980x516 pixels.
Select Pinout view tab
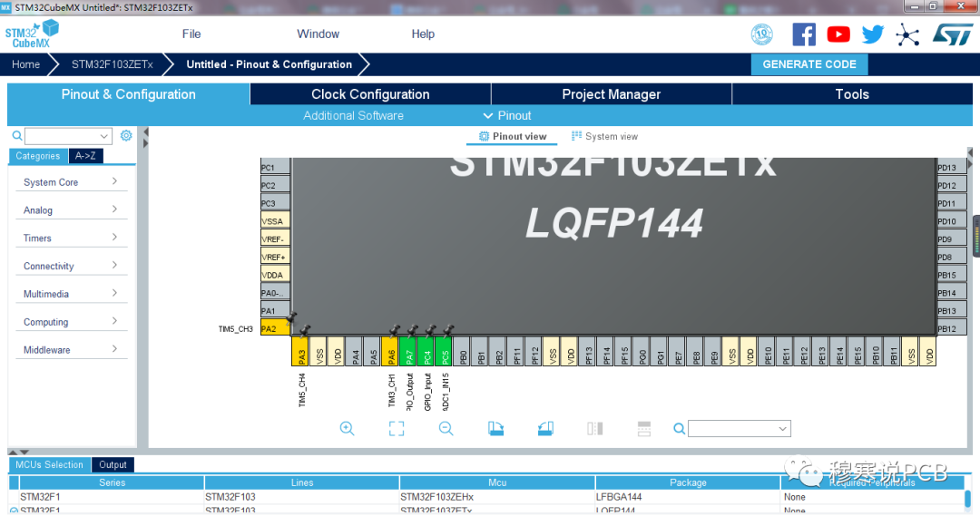click(x=513, y=136)
